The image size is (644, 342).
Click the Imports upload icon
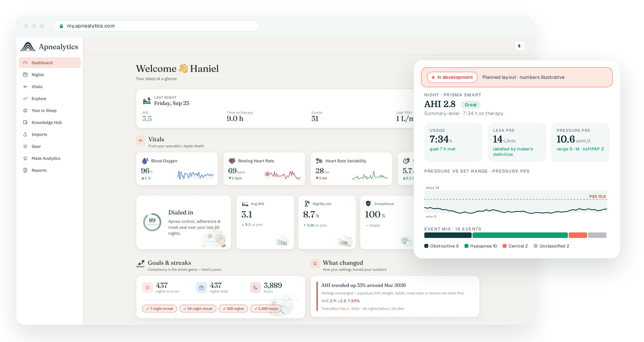point(25,134)
